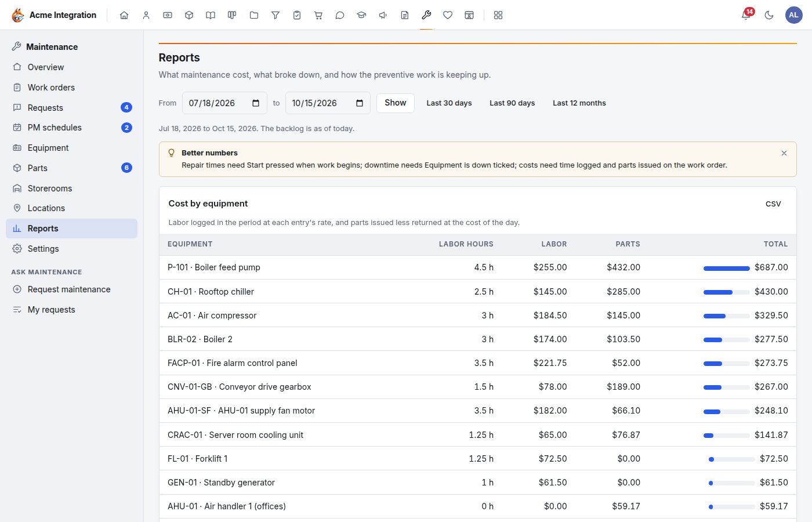
Task: Click the folder icon in the top bar
Action: click(x=254, y=15)
